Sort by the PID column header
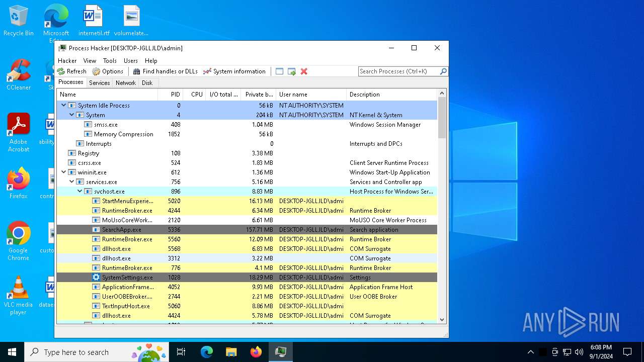Viewport: 644px width, 362px height. [x=171, y=95]
